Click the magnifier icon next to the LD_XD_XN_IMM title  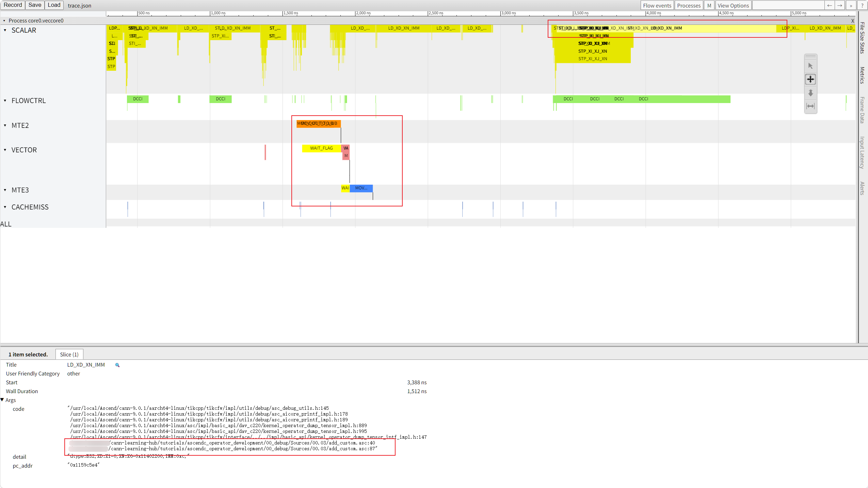pyautogui.click(x=117, y=365)
